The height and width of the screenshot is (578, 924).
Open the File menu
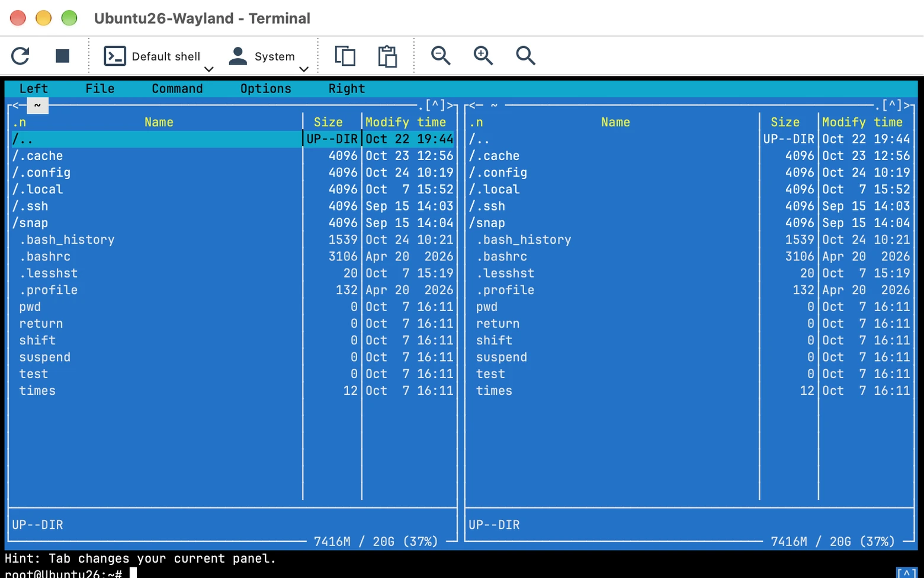point(100,89)
